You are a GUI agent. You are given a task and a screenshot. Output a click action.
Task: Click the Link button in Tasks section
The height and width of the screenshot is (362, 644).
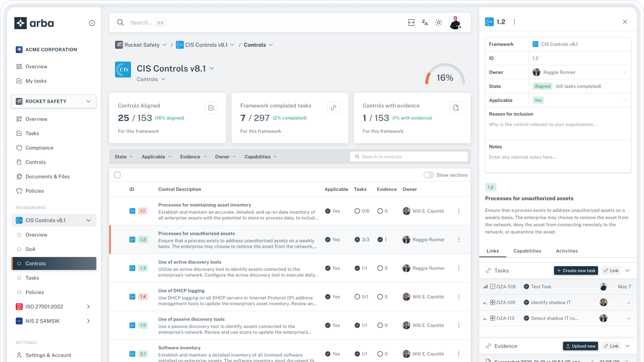pos(611,271)
